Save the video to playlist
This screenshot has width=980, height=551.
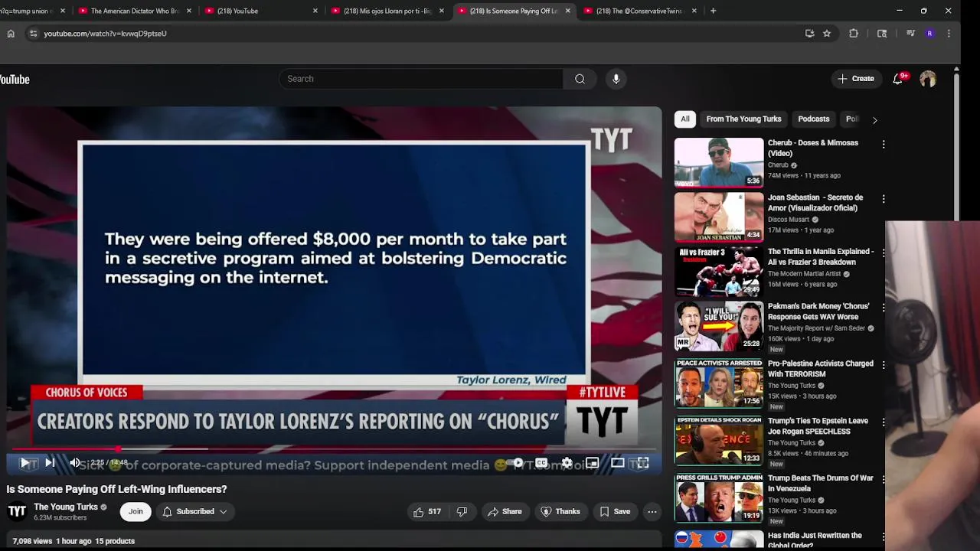coord(615,511)
